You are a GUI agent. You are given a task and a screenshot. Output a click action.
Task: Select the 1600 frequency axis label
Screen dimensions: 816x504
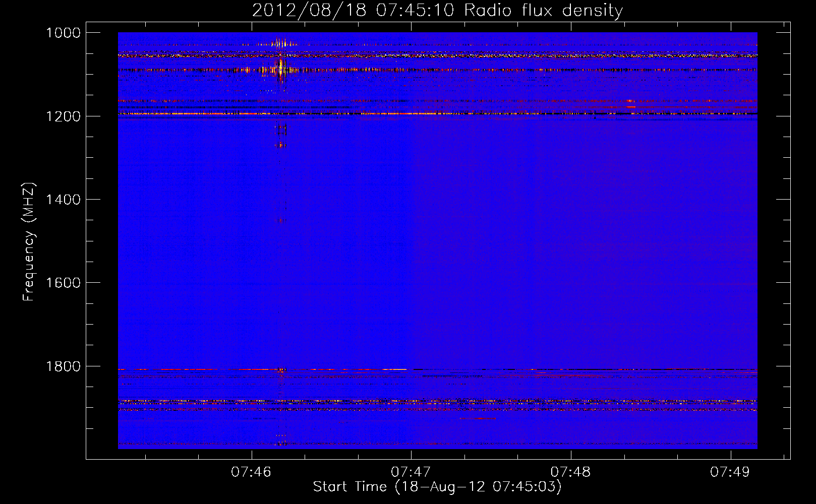pyautogui.click(x=63, y=283)
